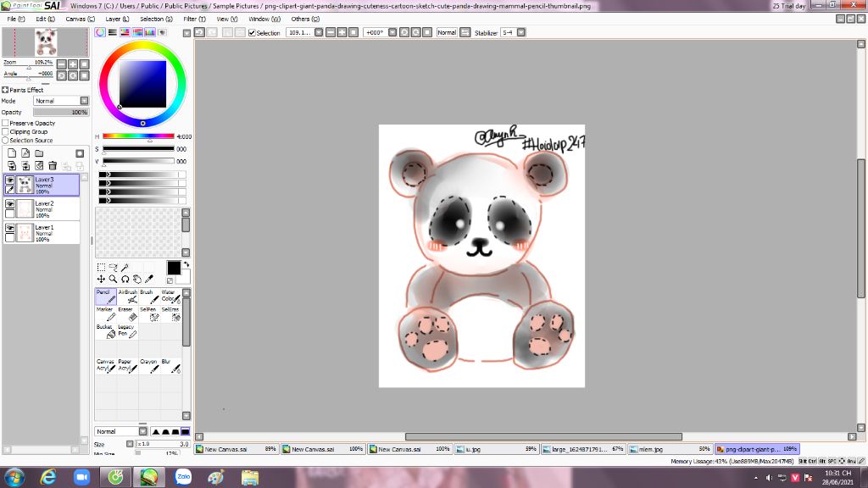868x488 pixels.
Task: Create a new linework layer
Action: tap(25, 153)
